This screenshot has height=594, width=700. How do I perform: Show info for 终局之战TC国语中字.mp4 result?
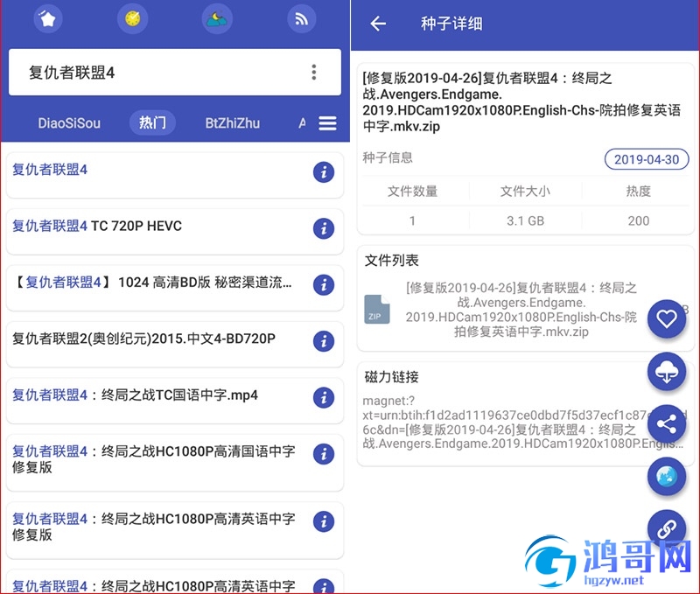[x=324, y=398]
